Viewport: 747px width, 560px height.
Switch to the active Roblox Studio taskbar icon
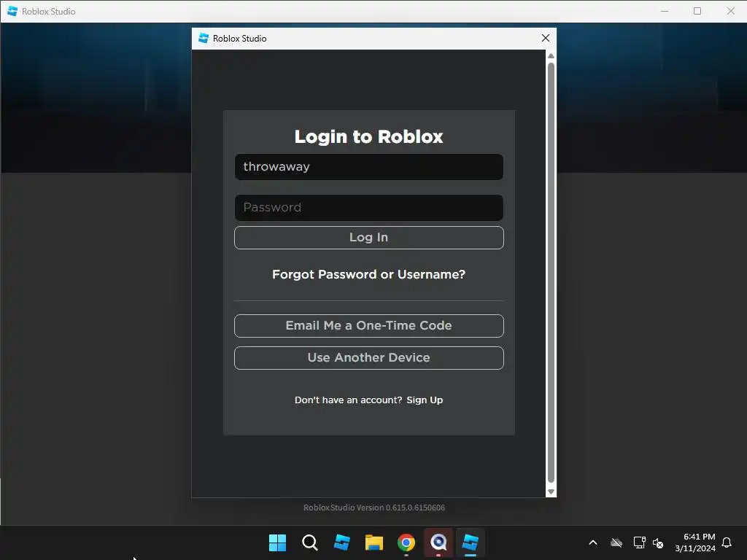[471, 542]
